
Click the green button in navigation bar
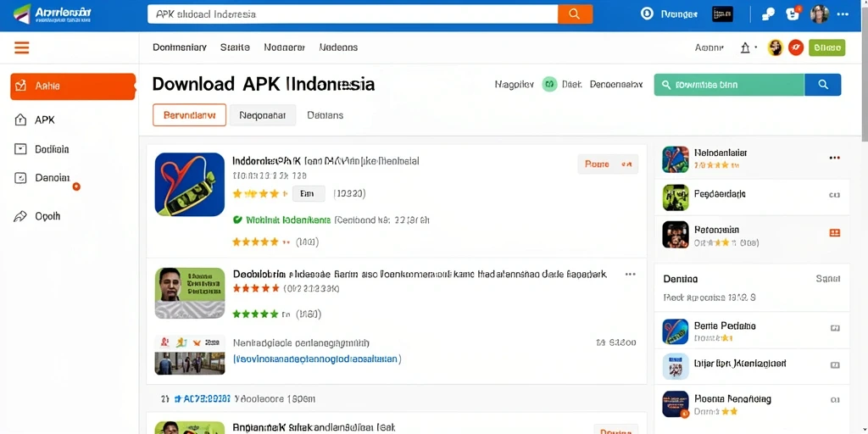click(x=827, y=48)
